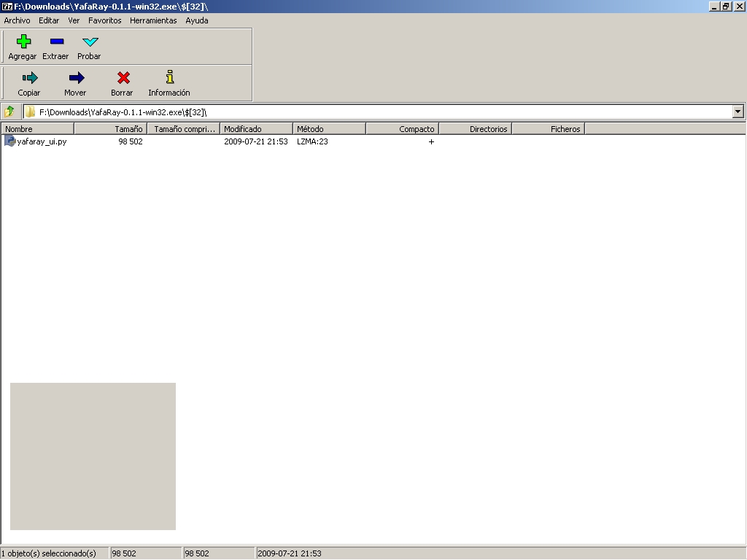Click the Probar toolbar label
This screenshot has width=747, height=560.
click(89, 56)
